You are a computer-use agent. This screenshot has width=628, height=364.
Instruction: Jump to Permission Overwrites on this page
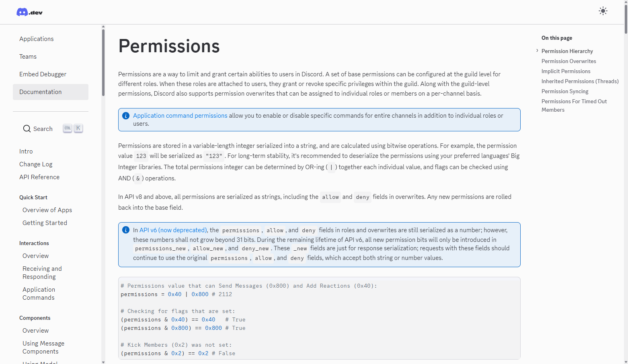click(x=568, y=61)
